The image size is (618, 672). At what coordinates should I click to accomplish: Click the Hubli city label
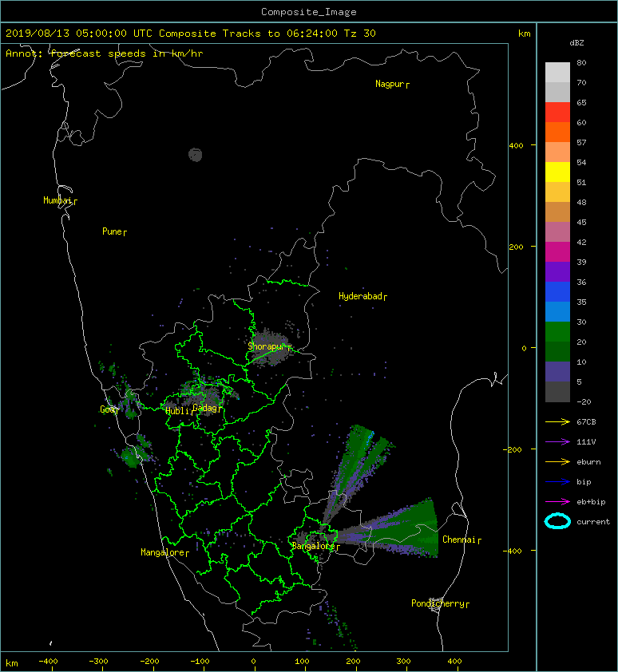[x=177, y=411]
